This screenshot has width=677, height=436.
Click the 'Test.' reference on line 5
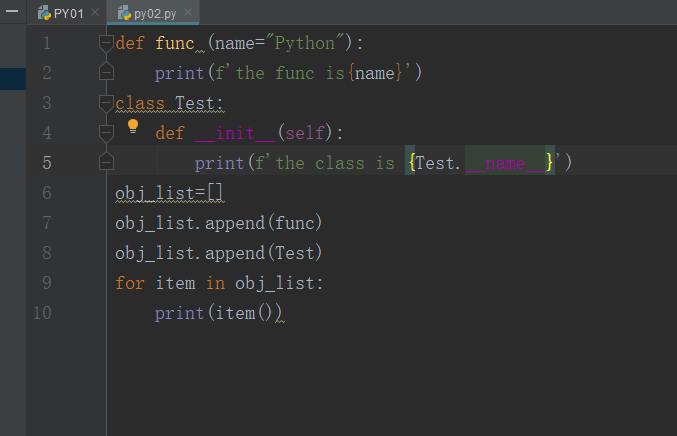click(438, 164)
